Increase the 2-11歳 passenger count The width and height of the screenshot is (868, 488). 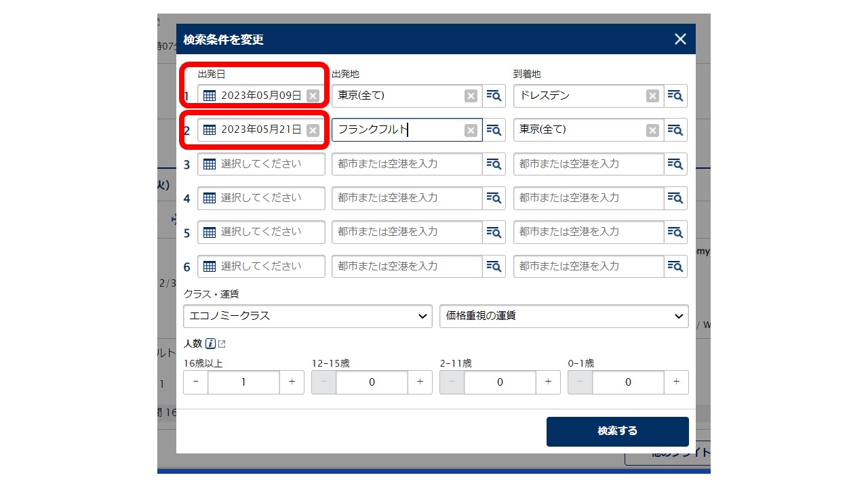(548, 382)
